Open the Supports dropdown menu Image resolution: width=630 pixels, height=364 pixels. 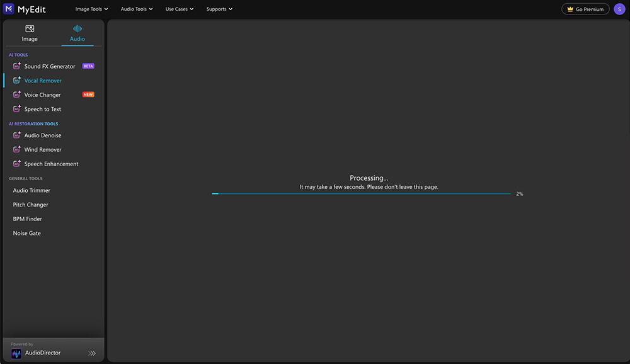click(x=219, y=9)
